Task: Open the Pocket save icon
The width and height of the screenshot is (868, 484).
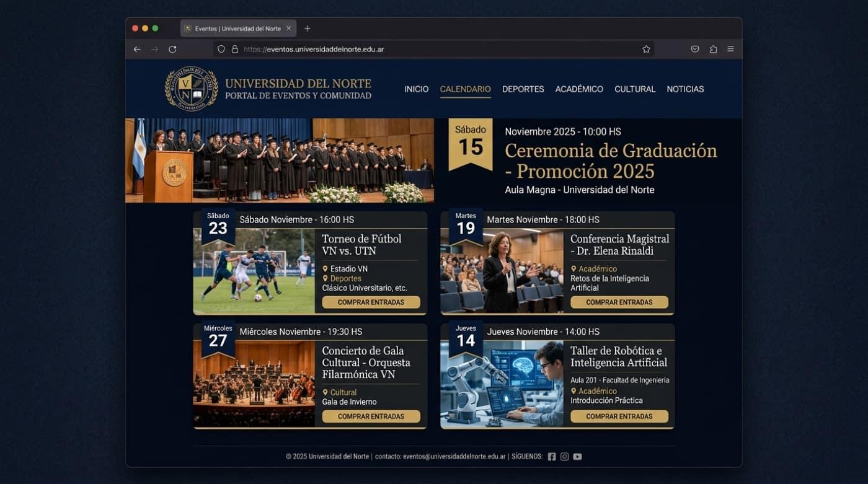Action: point(695,49)
